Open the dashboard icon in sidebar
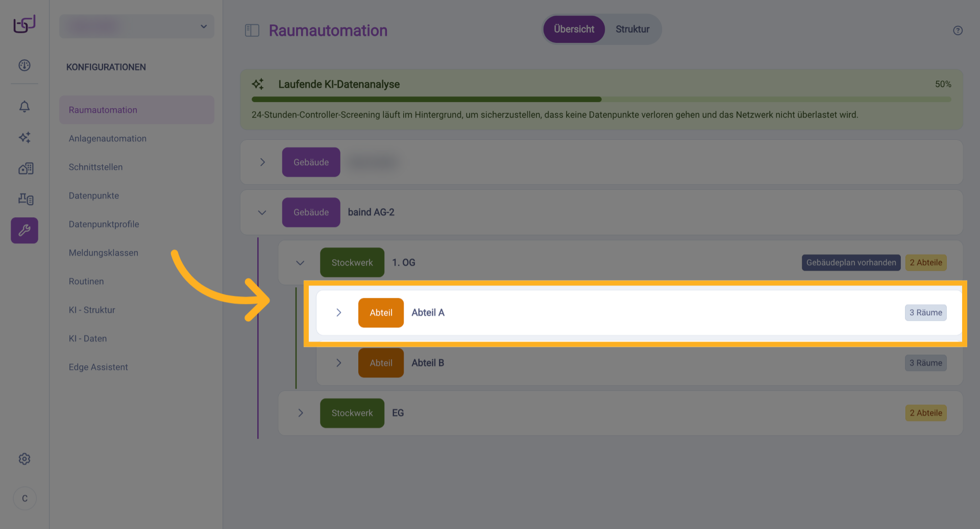980x529 pixels. coord(24,65)
